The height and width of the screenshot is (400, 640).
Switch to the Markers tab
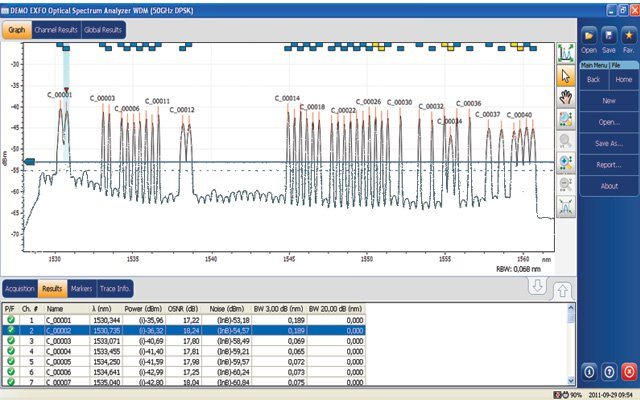pos(82,289)
